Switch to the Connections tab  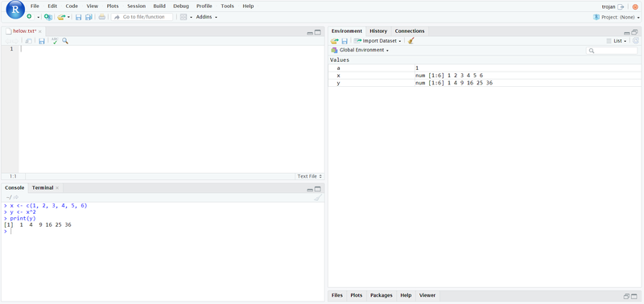[410, 31]
